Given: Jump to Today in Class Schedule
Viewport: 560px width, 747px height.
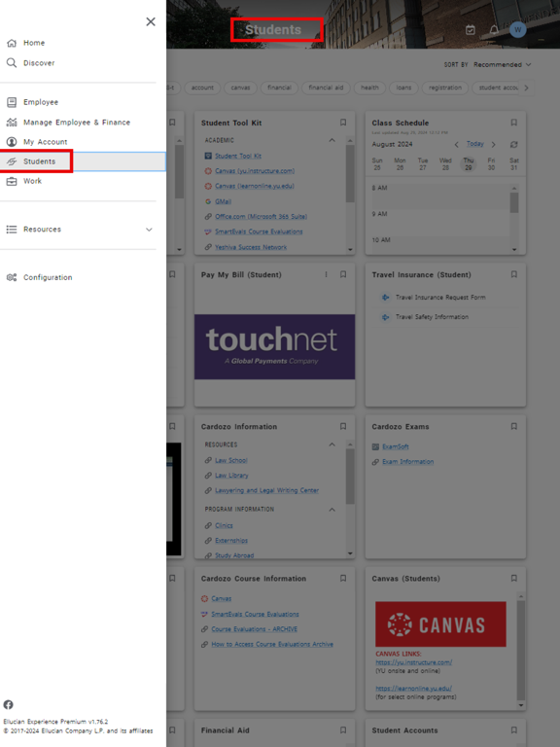Looking at the screenshot, I should pos(474,144).
